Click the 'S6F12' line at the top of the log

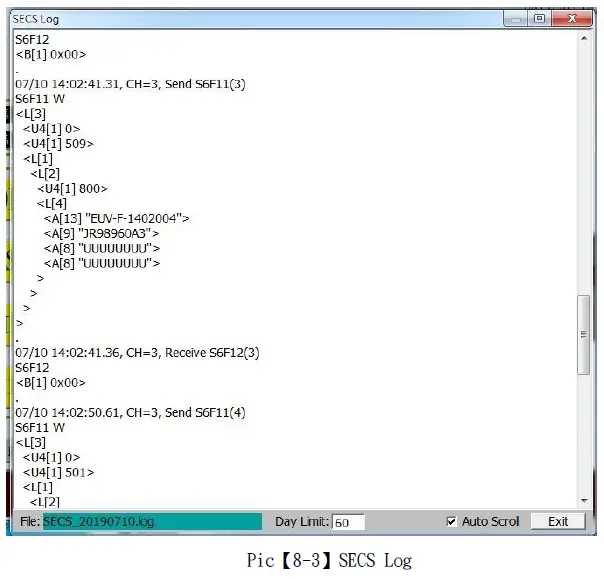(x=32, y=39)
